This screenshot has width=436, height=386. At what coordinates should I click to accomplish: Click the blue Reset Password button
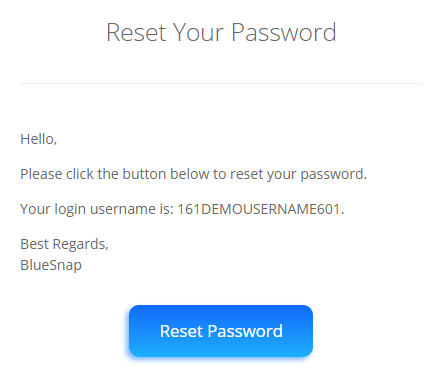coord(221,331)
